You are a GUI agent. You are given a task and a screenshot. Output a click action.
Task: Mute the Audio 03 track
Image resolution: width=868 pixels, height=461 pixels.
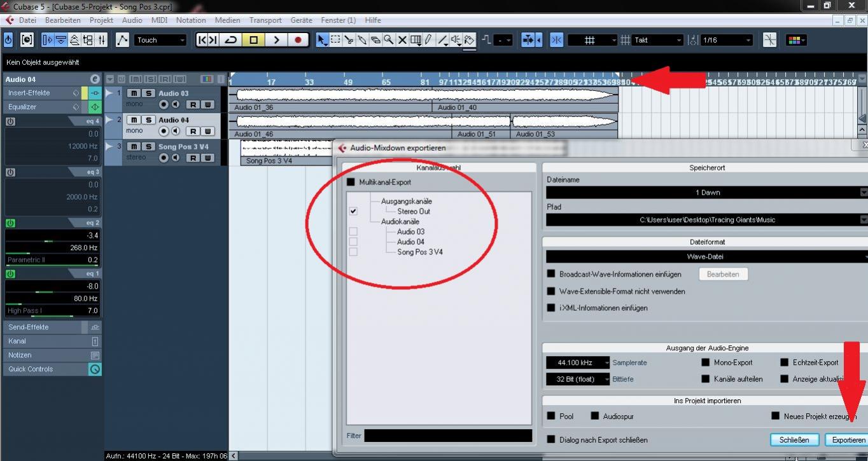tap(134, 93)
